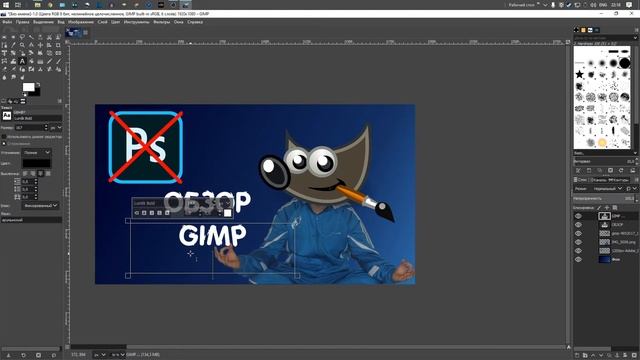The image size is (640, 360).
Task: Open the Правка menu
Action: 22,22
